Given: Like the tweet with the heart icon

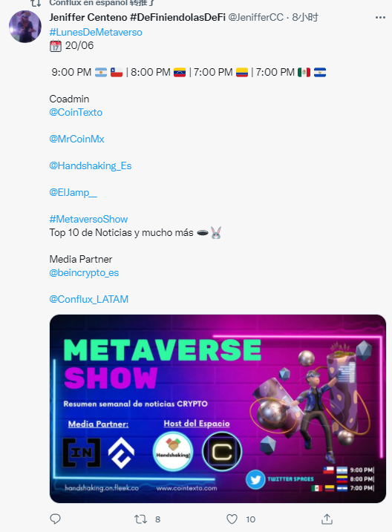Looking at the screenshot, I should [232, 519].
